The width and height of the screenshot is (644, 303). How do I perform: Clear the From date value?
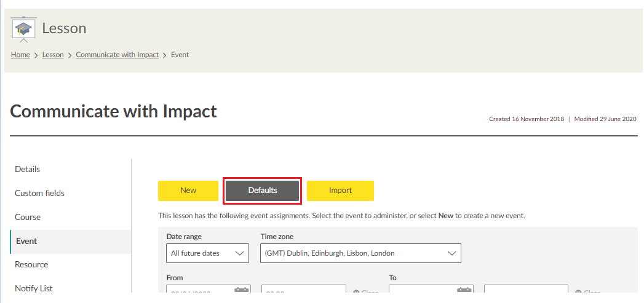tap(366, 293)
